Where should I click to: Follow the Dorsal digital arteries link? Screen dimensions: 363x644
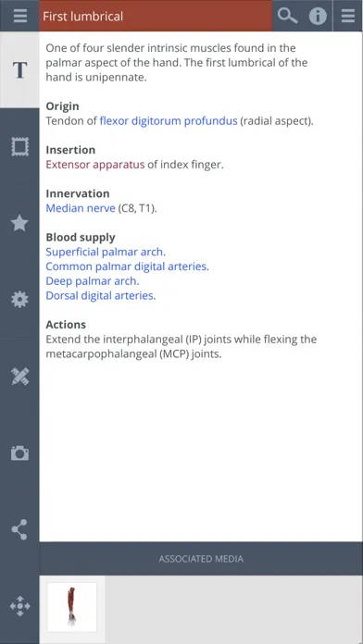tap(99, 295)
